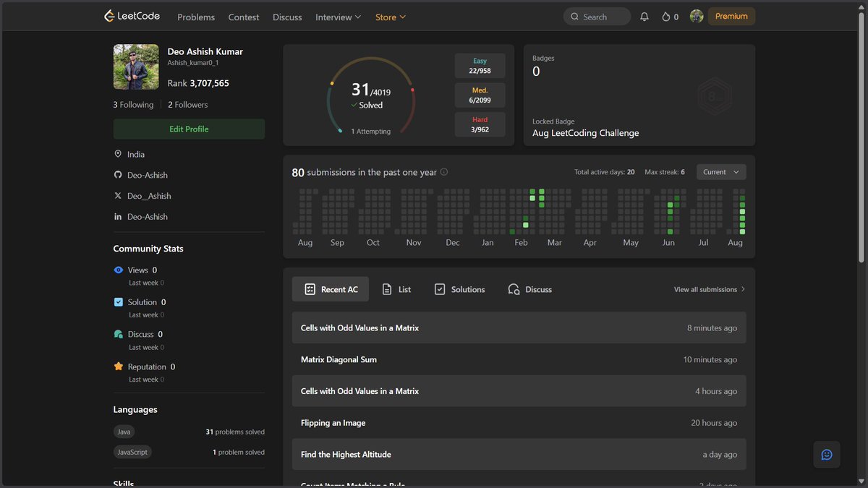Click the Reputation star icon
The image size is (868, 488).
tap(119, 367)
